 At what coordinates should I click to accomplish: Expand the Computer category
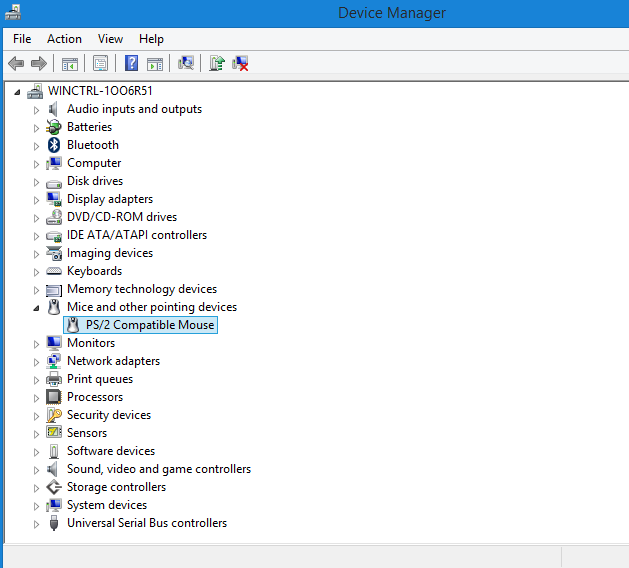tap(36, 164)
